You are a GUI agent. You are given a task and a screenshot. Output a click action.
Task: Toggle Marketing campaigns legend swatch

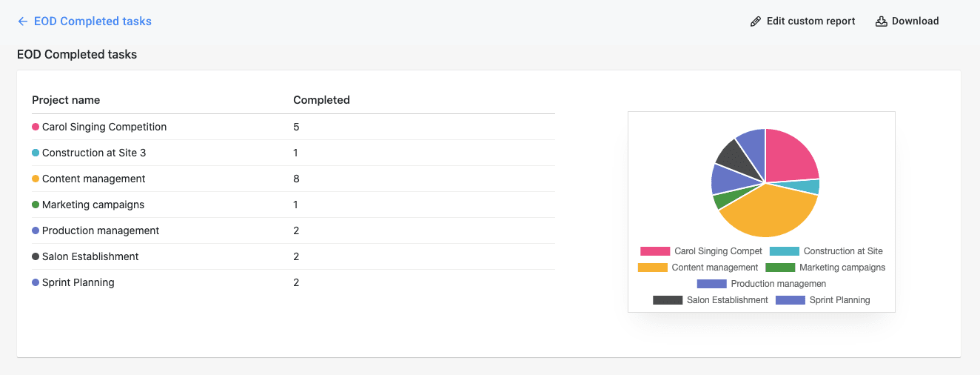click(780, 268)
